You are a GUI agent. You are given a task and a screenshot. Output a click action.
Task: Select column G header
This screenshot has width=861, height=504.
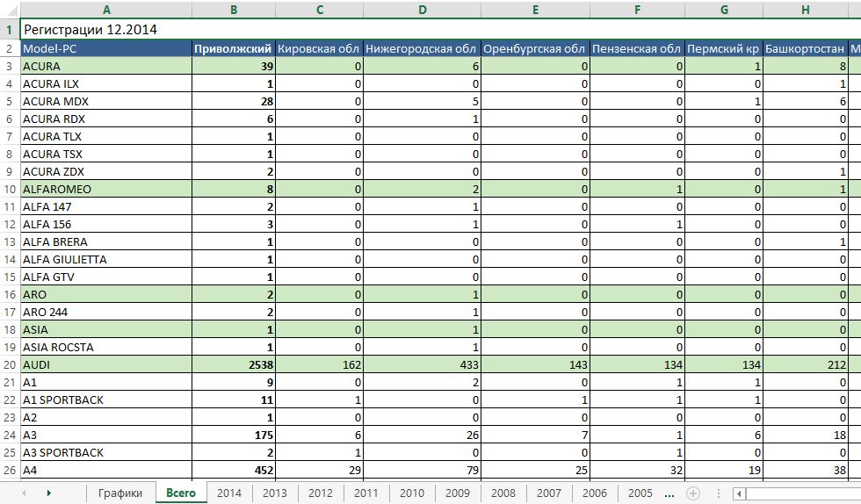click(724, 10)
